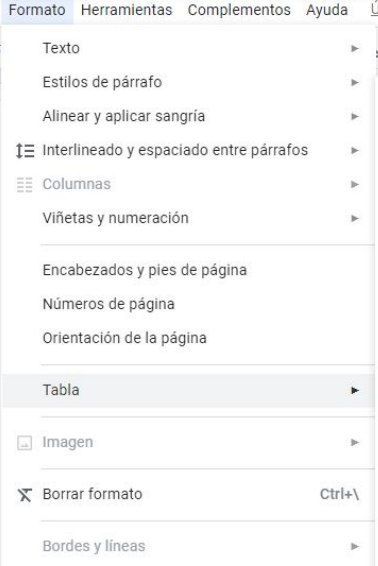Viewport: 378px width, 566px height.
Task: Expand the Alinear y aplicar sangría arrow
Action: point(355,116)
